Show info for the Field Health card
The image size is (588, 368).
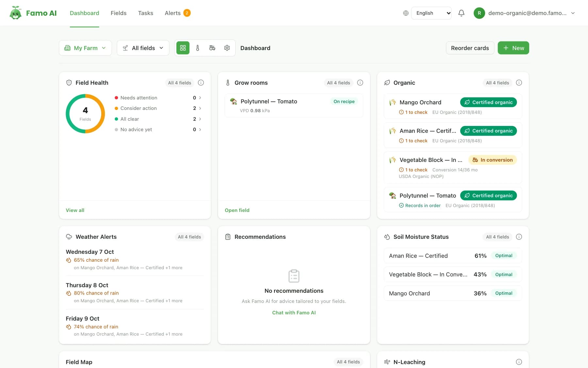pos(201,83)
